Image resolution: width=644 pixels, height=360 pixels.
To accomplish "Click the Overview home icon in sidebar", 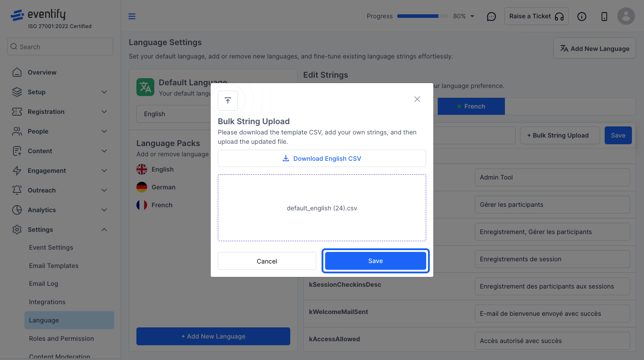I will (x=17, y=72).
